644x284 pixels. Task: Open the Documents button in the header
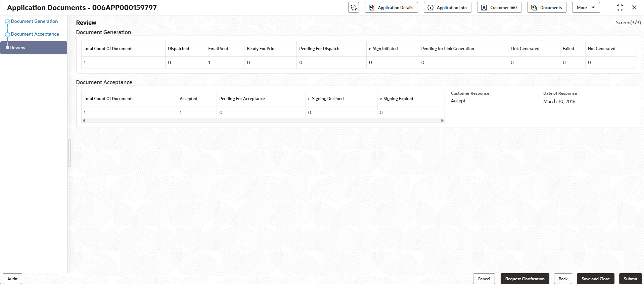pos(547,7)
